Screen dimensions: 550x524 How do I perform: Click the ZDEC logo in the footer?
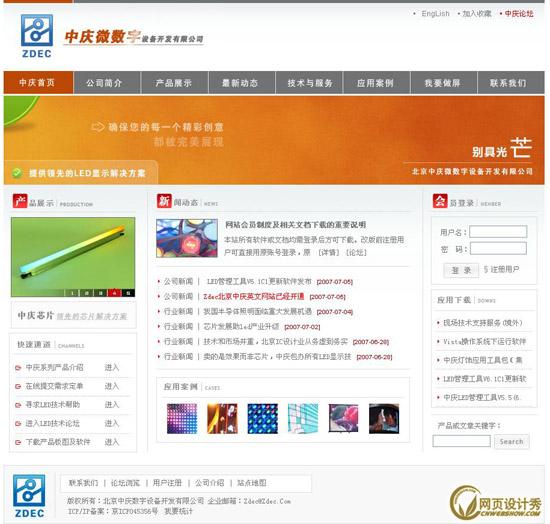(29, 496)
